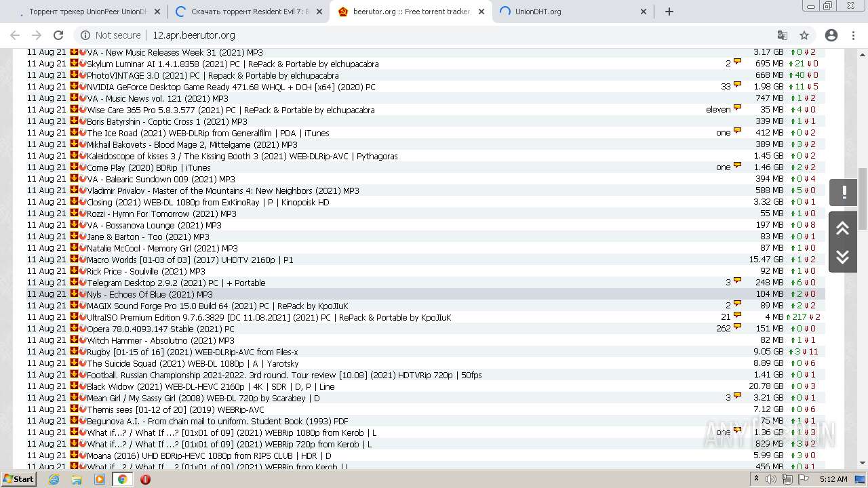Click red stop-sign app on taskbar
This screenshot has height=488, width=868.
point(145,479)
